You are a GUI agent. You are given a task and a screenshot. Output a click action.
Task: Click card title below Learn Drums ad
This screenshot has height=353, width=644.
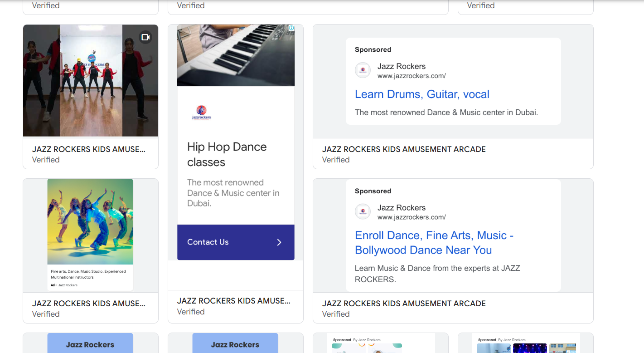tap(403, 149)
